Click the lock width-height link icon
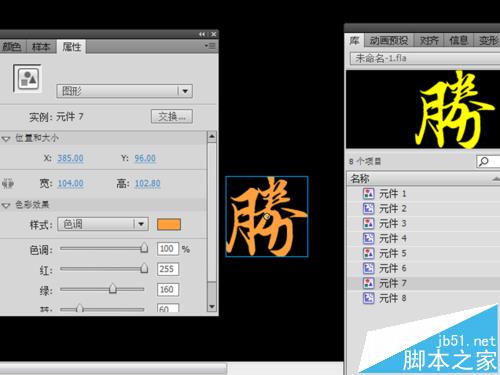Screen dimensions: 500x375 point(8,183)
